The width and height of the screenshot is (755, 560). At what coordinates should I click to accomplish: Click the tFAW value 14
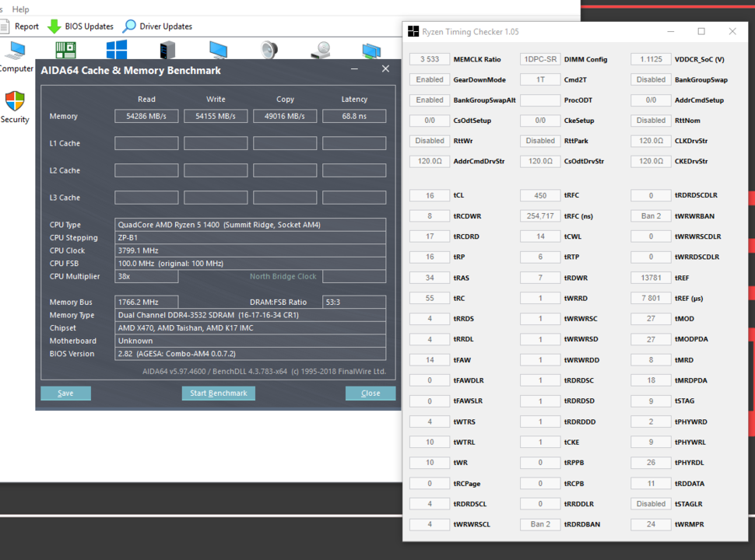tap(430, 360)
